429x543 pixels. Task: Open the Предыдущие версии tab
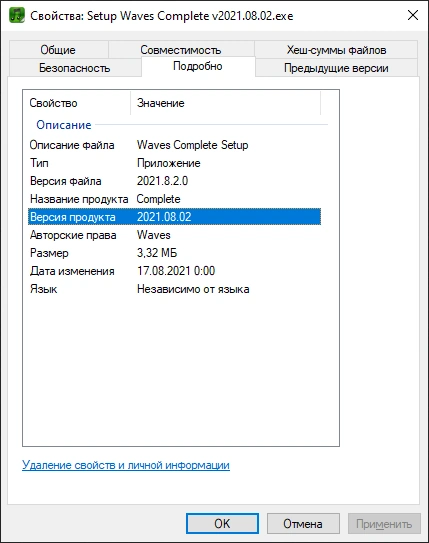[336, 68]
